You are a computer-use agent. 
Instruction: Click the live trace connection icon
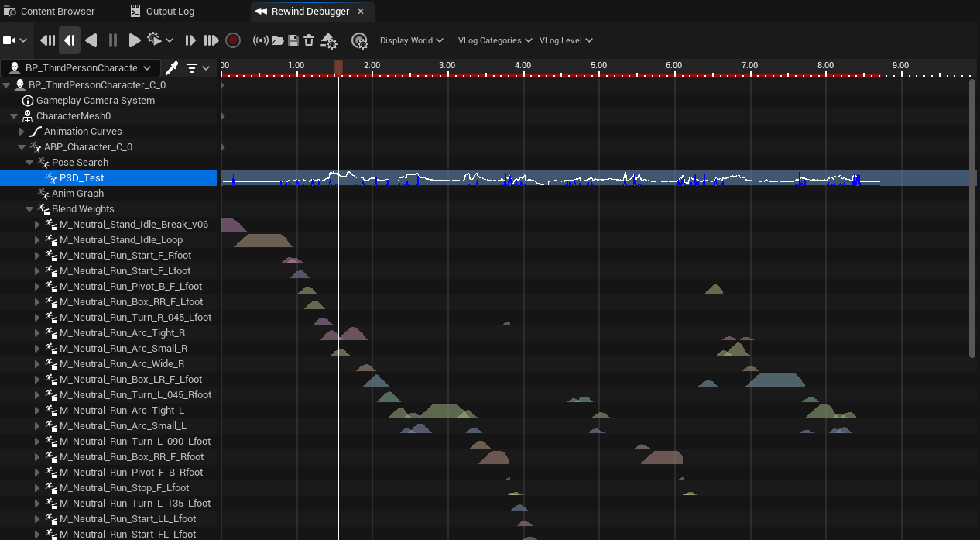coord(261,40)
